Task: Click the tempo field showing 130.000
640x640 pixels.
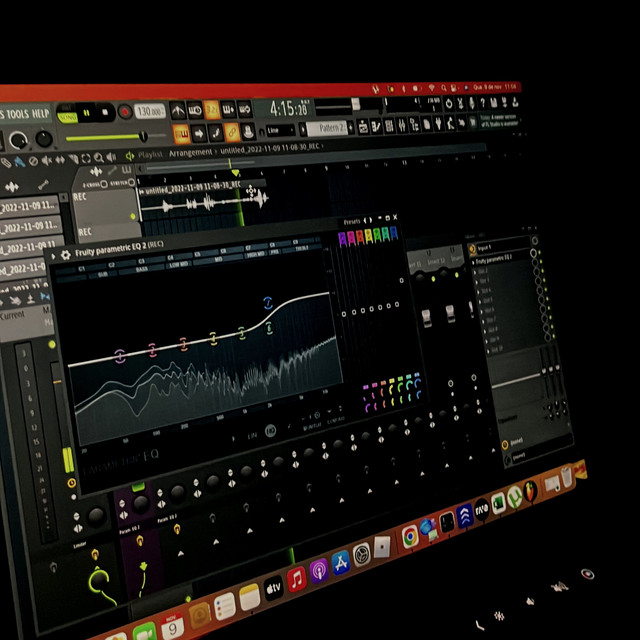Action: [149, 111]
